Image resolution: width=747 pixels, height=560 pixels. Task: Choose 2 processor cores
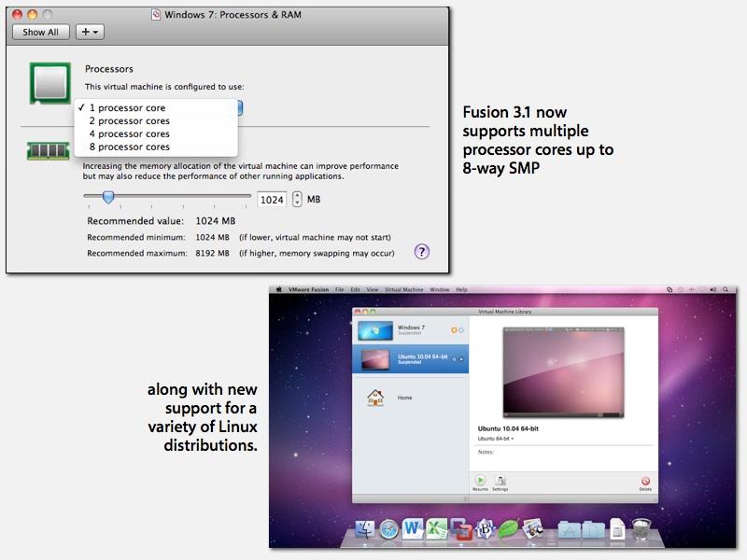[x=156, y=121]
